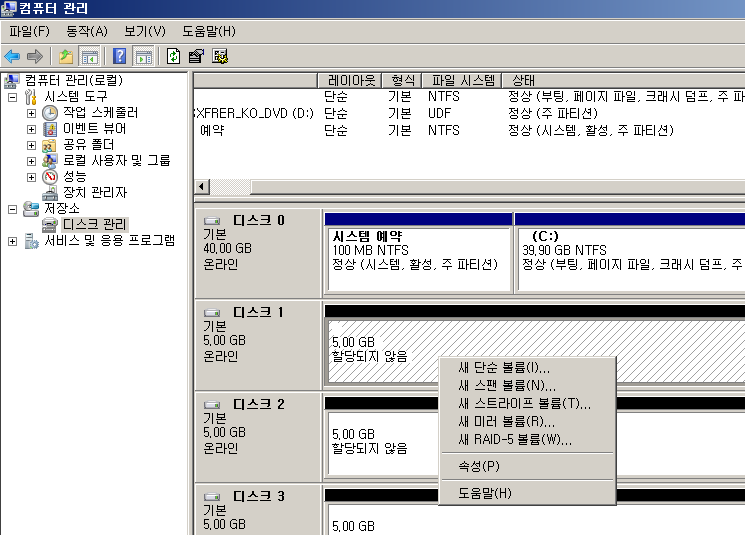Click the 장치 관리자 icon
Viewport: 745px width, 535px height.
[x=50, y=193]
